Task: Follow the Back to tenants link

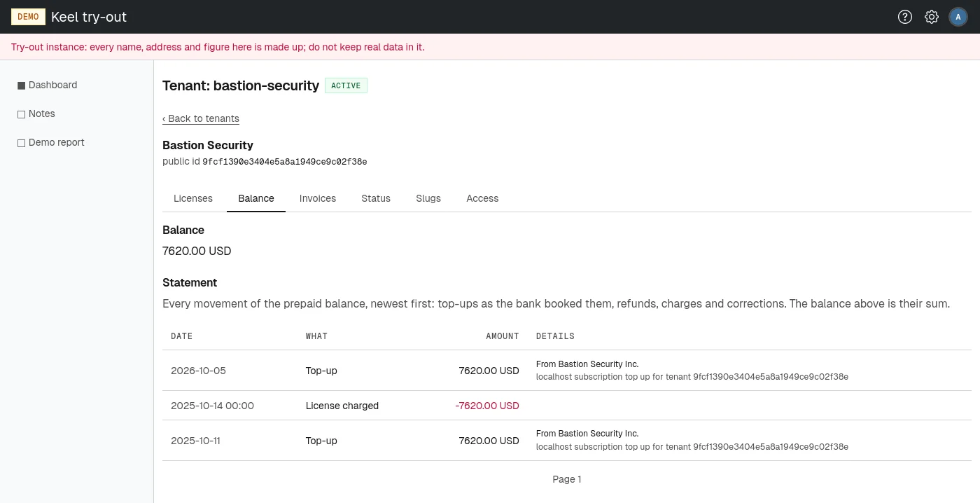Action: click(x=201, y=118)
